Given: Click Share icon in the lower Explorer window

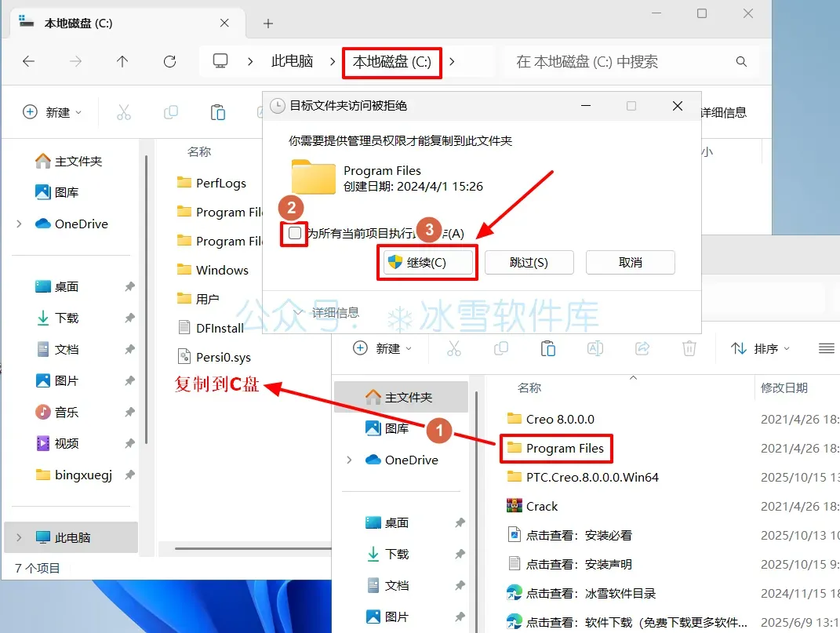Looking at the screenshot, I should pyautogui.click(x=642, y=348).
